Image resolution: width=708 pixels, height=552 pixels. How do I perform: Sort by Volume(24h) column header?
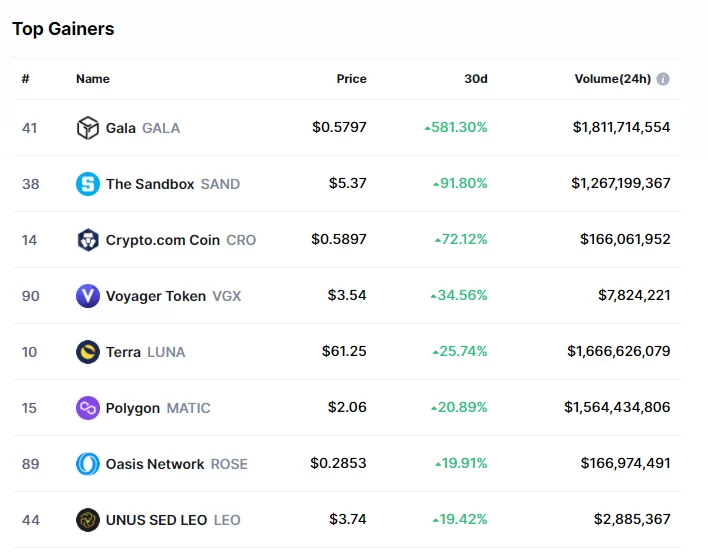click(612, 79)
